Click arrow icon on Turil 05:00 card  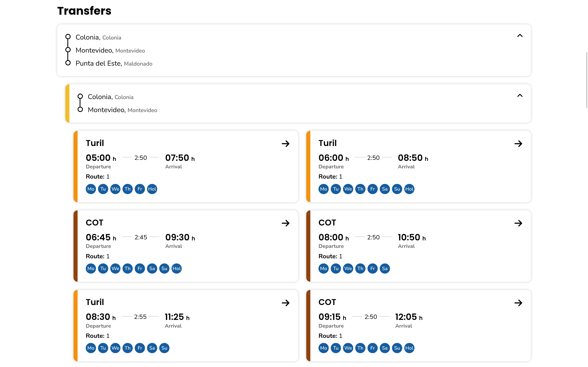tap(285, 144)
